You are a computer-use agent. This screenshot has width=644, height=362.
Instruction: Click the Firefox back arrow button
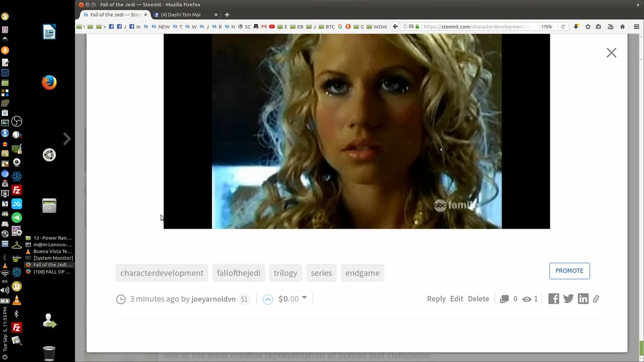[x=395, y=27]
